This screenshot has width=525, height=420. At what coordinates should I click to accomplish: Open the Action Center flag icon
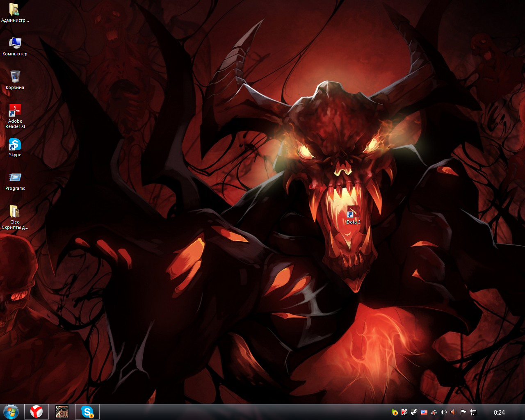pos(463,412)
